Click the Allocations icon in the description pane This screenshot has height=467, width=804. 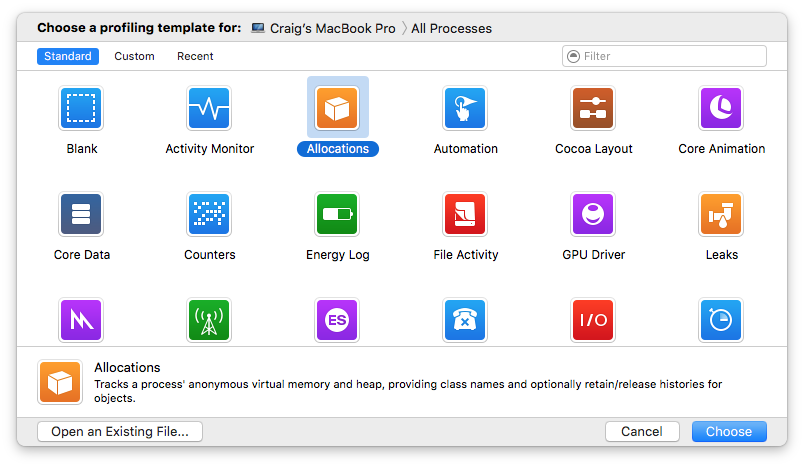tap(60, 382)
